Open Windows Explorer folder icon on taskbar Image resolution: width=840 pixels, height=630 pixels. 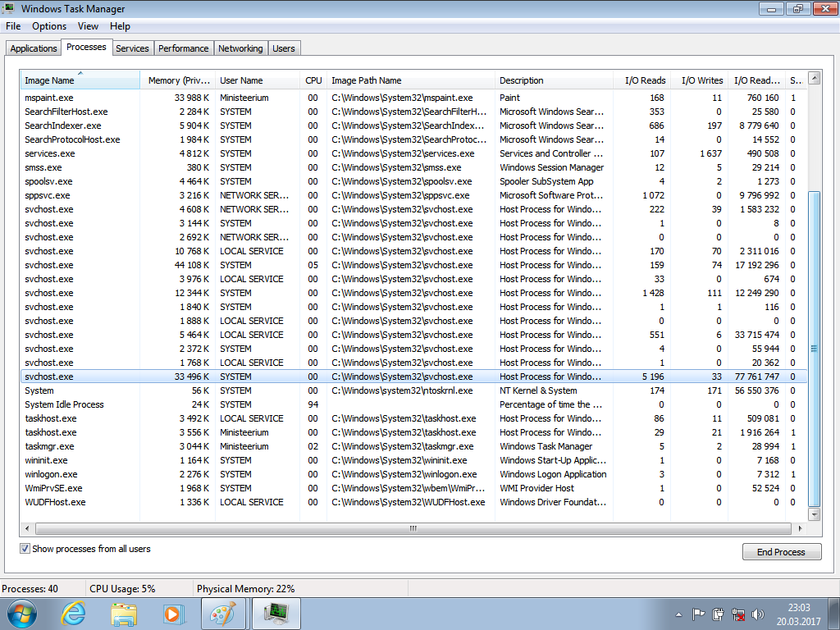[x=125, y=614]
